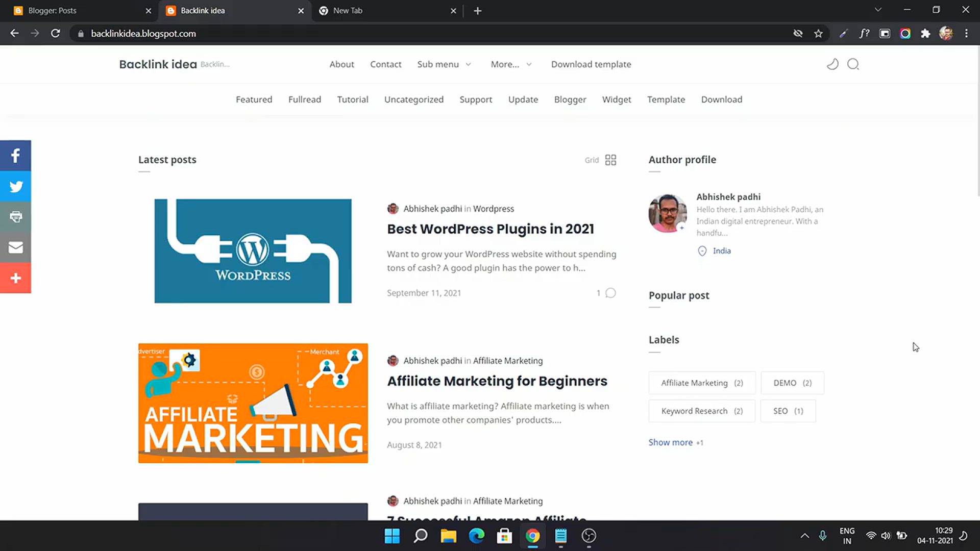Open the Widget category
Image resolution: width=980 pixels, height=551 pixels.
tap(616, 99)
